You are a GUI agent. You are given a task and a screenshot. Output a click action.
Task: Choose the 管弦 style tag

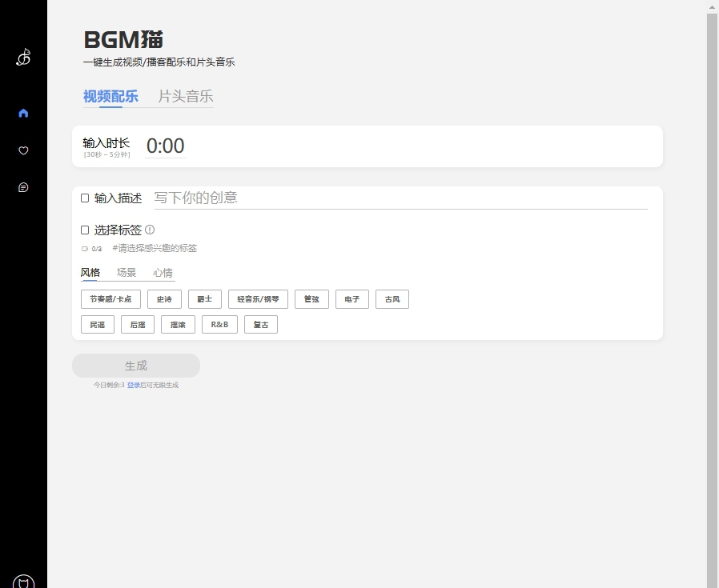[311, 299]
